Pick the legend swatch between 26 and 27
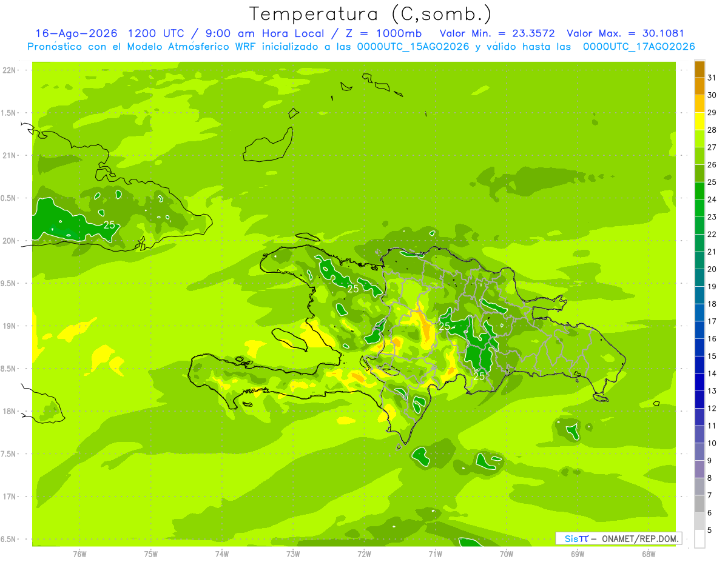This screenshot has width=728, height=562. pos(699,156)
